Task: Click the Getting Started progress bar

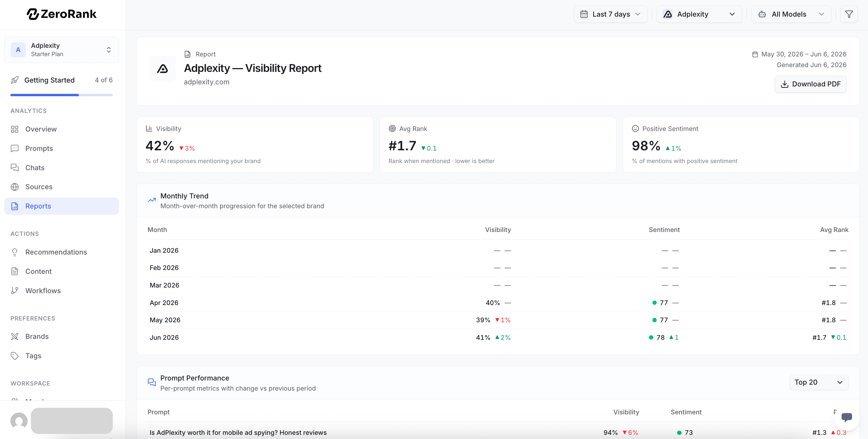Action: tap(62, 95)
